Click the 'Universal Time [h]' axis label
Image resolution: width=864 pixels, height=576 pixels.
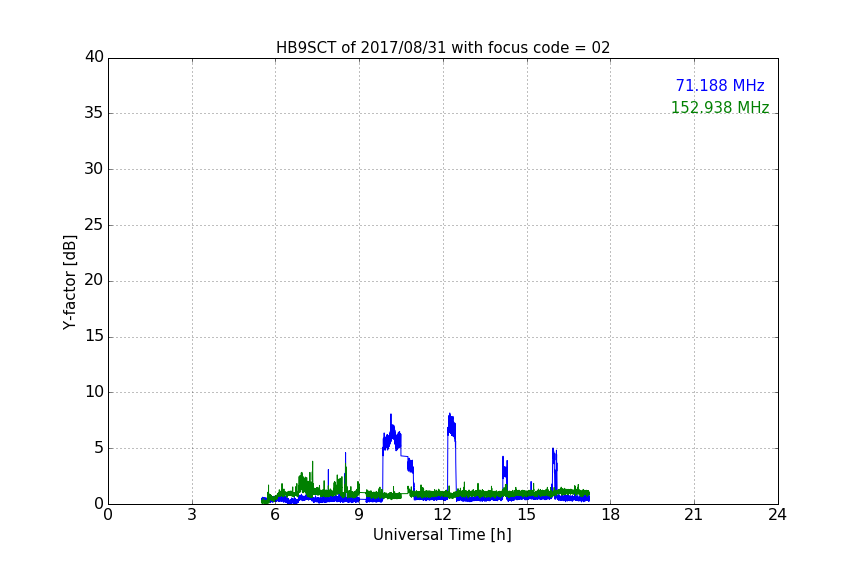(x=442, y=535)
